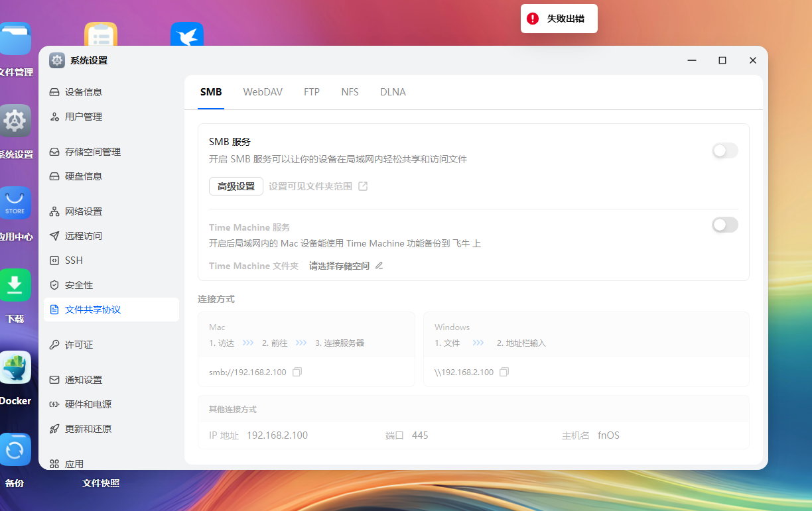
Task: Edit the Time Machine 文件夹 with pencil icon
Action: pyautogui.click(x=379, y=264)
